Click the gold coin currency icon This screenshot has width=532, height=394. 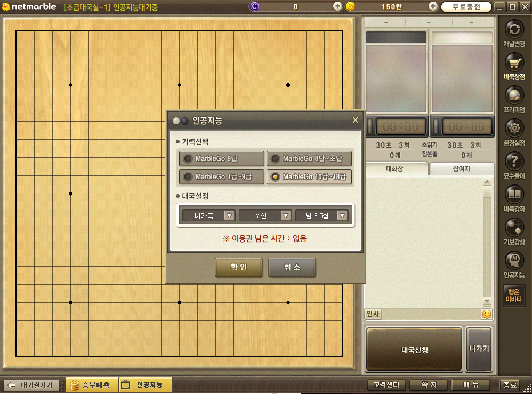click(350, 6)
